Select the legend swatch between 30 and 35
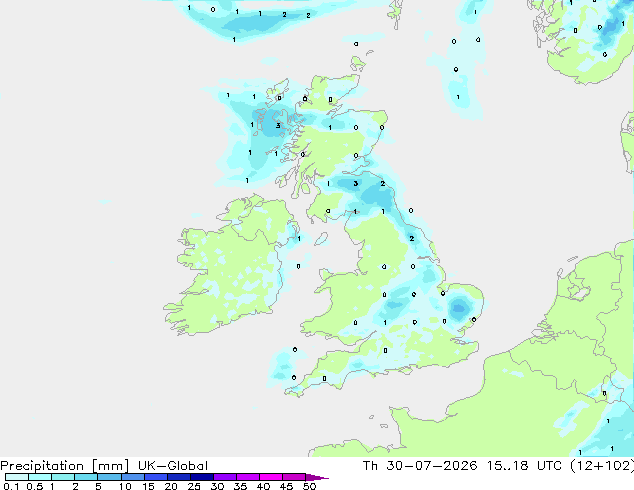The height and width of the screenshot is (490, 634). (224, 477)
